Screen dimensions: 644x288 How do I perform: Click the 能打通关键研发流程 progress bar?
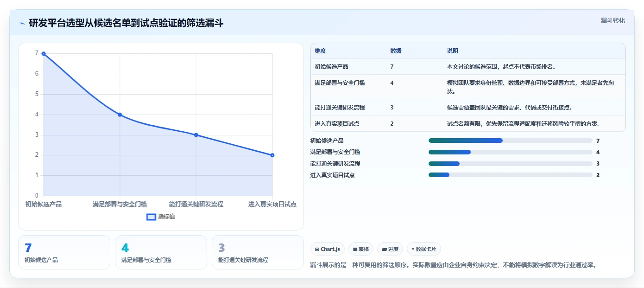(x=511, y=164)
